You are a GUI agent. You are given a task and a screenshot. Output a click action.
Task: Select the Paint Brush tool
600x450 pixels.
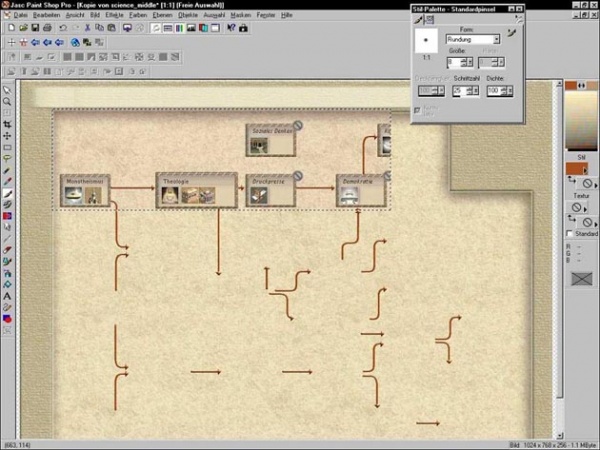coord(7,193)
